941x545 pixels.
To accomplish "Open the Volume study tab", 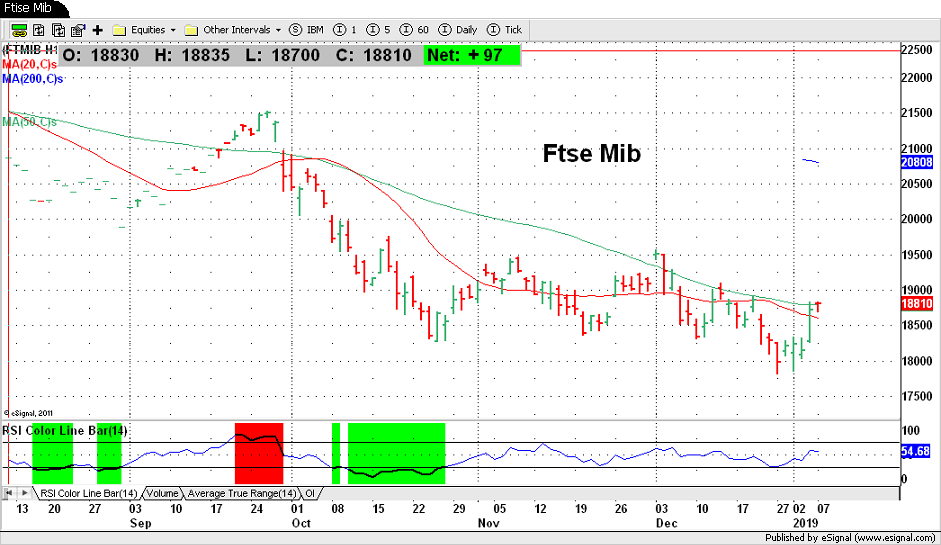I will pos(163,493).
